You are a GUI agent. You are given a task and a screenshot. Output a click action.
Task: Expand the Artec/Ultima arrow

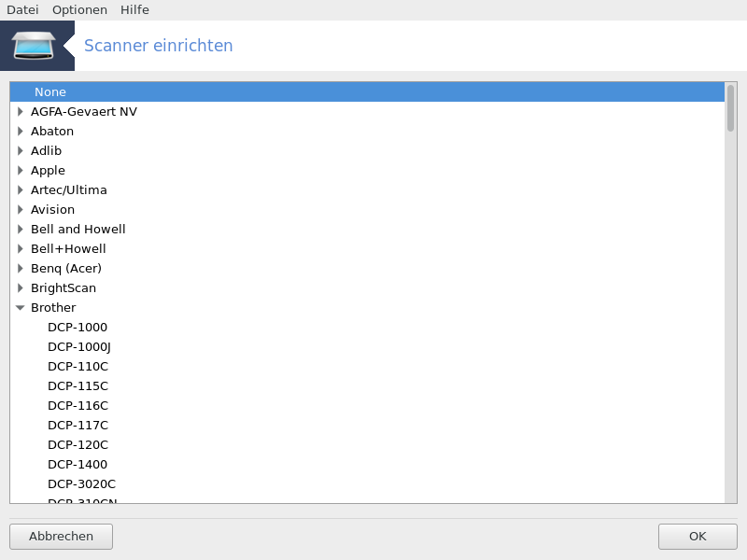(20, 190)
